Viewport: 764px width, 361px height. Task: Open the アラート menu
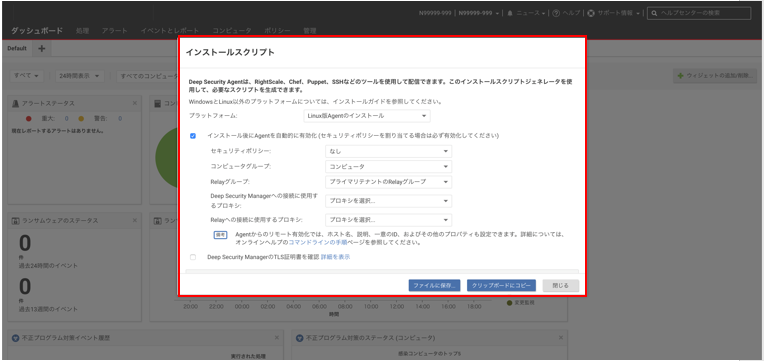(115, 31)
